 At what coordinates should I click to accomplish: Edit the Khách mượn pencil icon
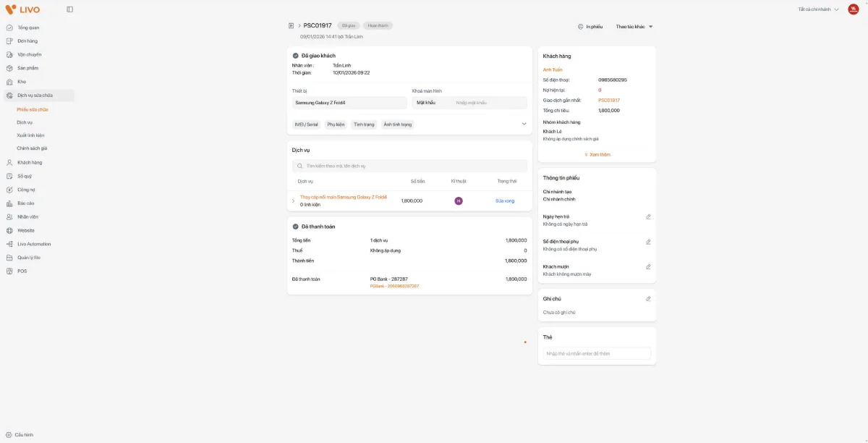click(x=648, y=266)
